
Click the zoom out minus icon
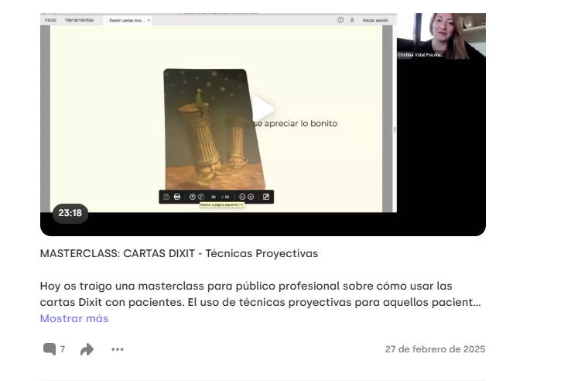(x=242, y=197)
